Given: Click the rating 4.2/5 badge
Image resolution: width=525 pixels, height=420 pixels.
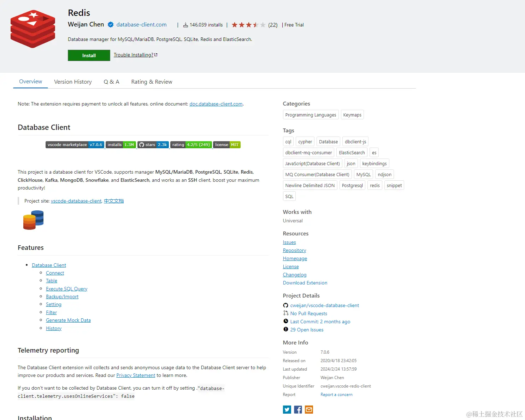Looking at the screenshot, I should [191, 145].
